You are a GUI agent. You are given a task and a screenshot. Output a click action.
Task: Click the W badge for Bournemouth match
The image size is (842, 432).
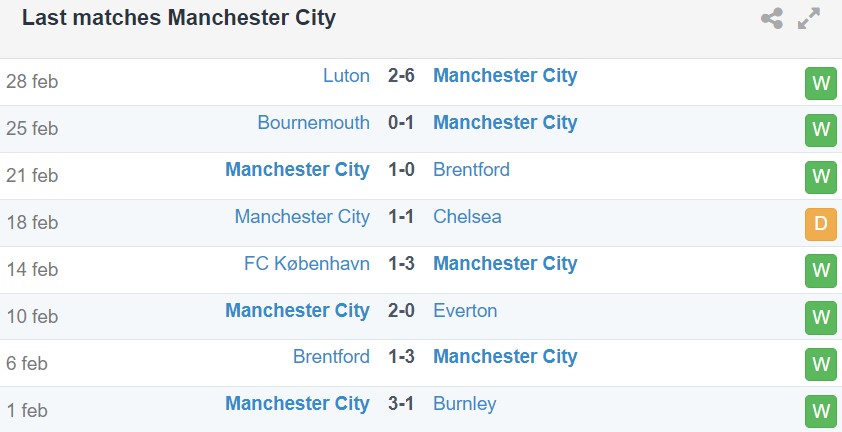click(820, 130)
